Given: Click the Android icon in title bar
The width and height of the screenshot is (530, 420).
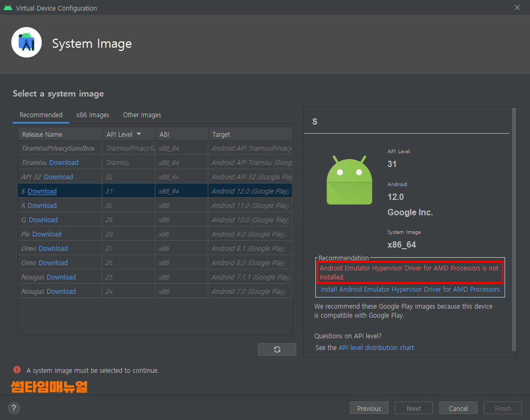Looking at the screenshot, I should click(x=8, y=8).
